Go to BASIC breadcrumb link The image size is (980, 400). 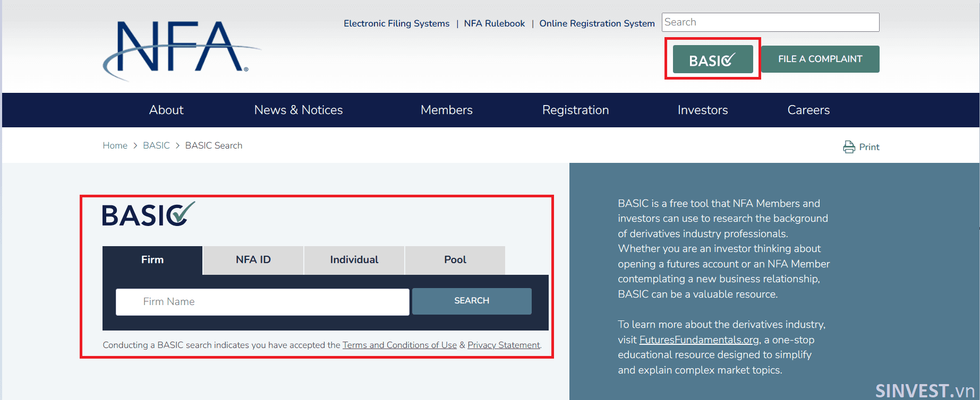tap(156, 145)
